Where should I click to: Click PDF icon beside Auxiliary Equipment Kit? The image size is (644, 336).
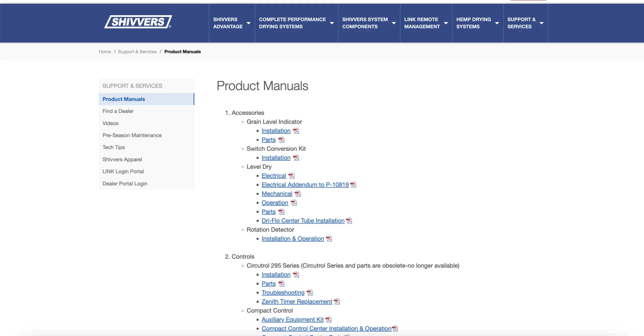(329, 320)
